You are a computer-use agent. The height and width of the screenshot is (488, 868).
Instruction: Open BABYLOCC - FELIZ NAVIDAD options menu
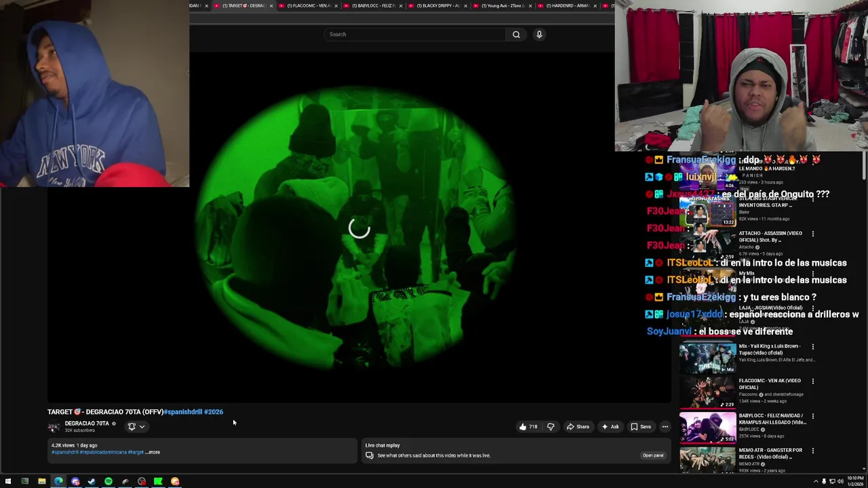pyautogui.click(x=813, y=416)
